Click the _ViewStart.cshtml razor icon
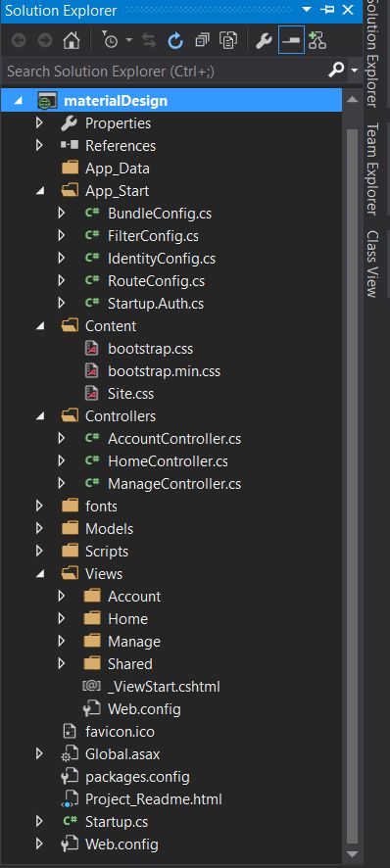The width and height of the screenshot is (390, 868). [91, 687]
